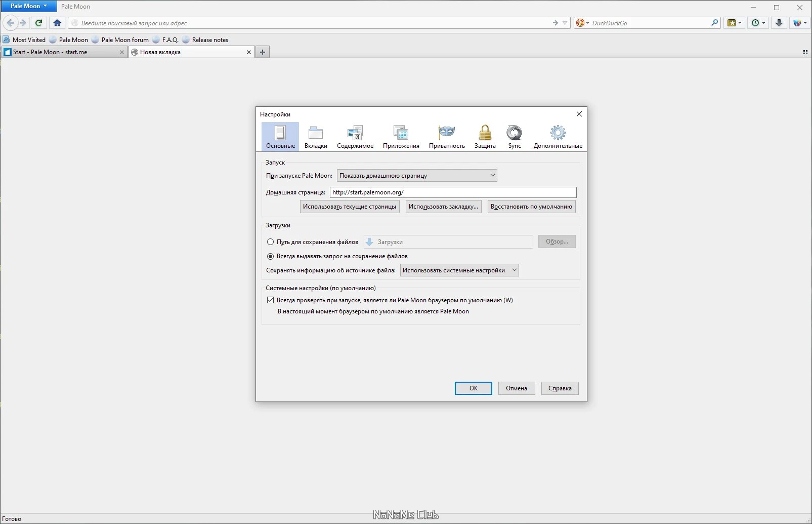Click the Загрузки folder path field
This screenshot has height=524, width=812.
448,242
